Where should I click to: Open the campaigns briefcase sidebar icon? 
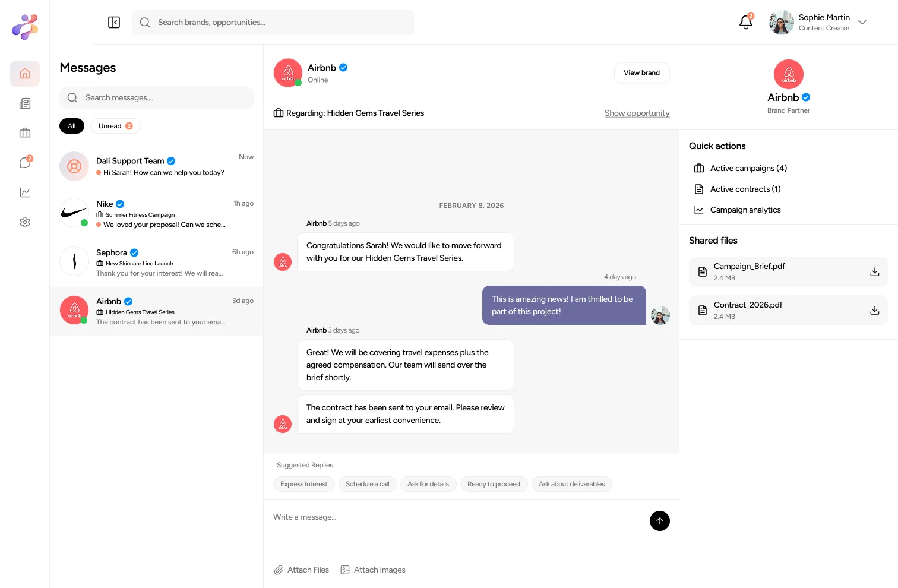coord(25,133)
